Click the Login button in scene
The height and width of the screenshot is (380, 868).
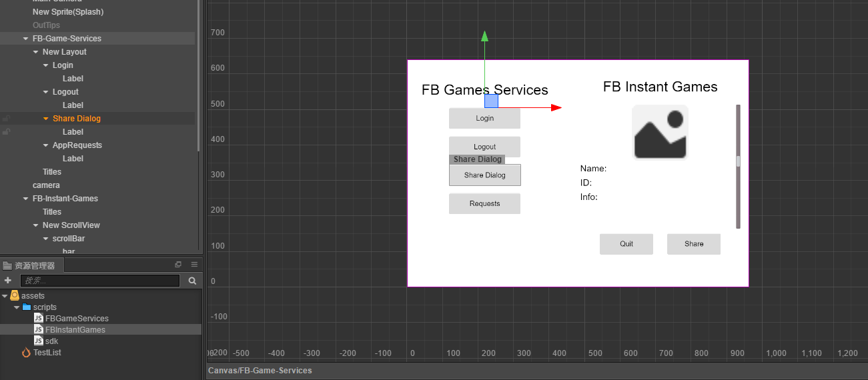coord(484,118)
